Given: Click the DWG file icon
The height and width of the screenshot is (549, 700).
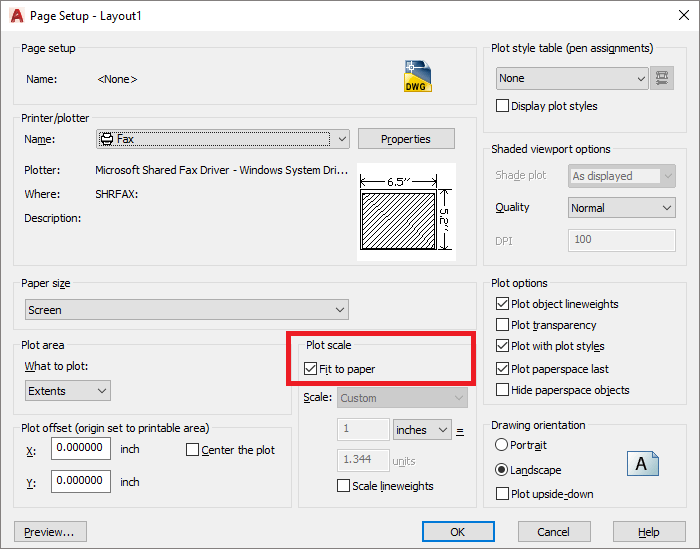Looking at the screenshot, I should 418,76.
